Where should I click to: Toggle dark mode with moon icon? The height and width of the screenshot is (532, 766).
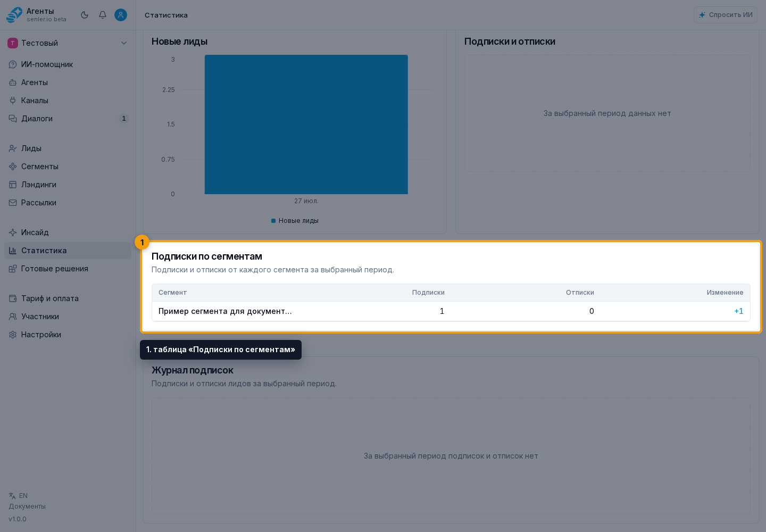[85, 15]
